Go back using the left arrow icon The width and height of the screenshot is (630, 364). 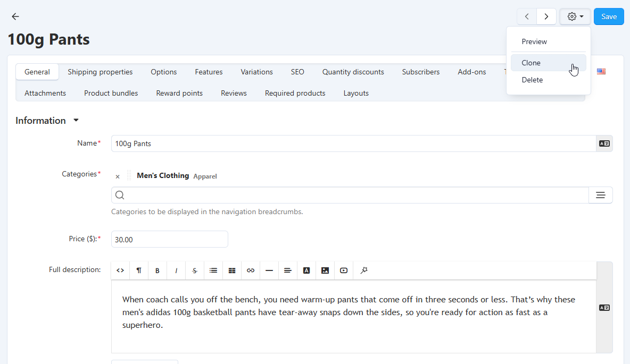(x=15, y=16)
